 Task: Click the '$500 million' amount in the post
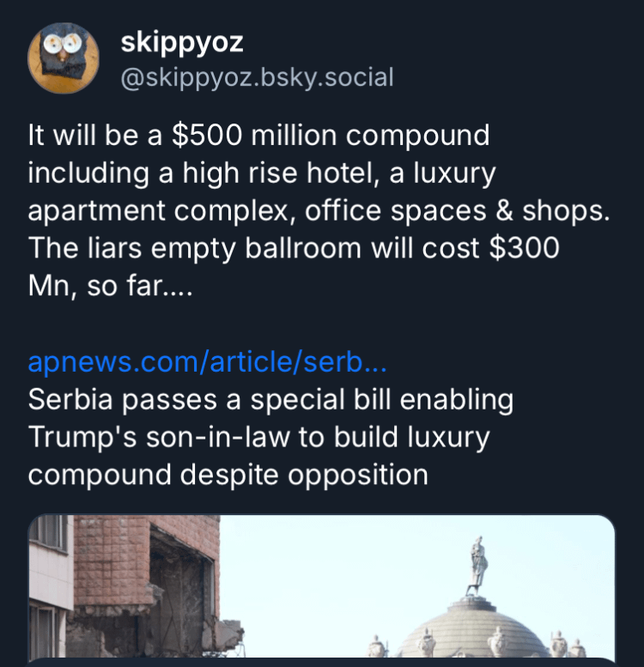pos(246,136)
